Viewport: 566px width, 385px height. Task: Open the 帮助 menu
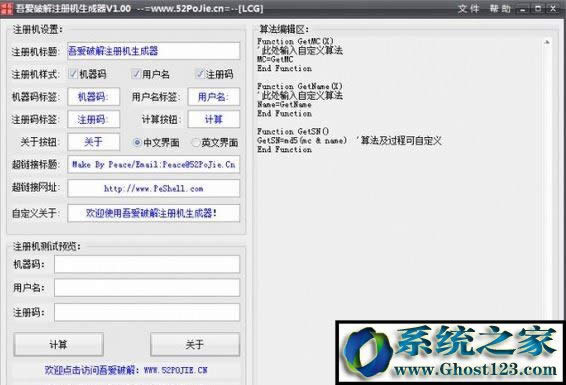(x=500, y=9)
